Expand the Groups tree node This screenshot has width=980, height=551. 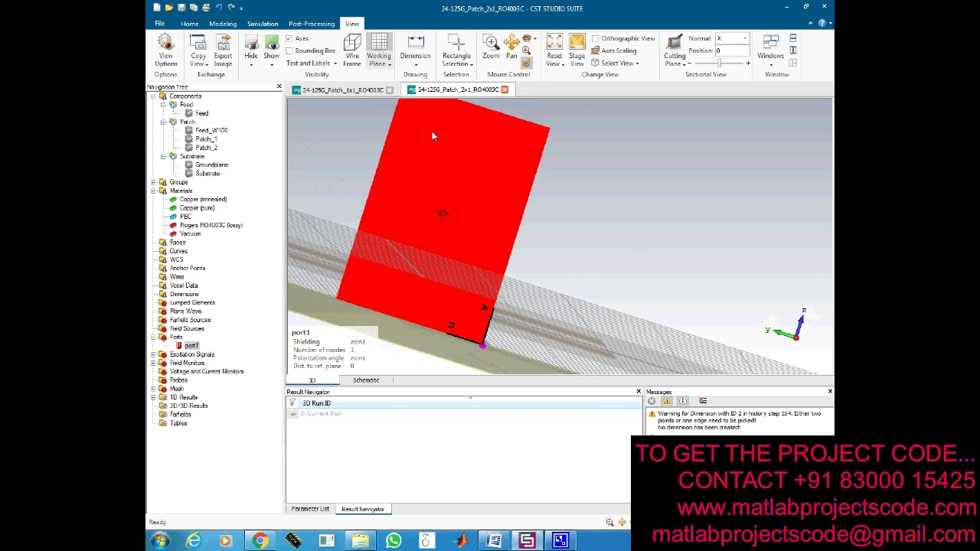coord(154,182)
